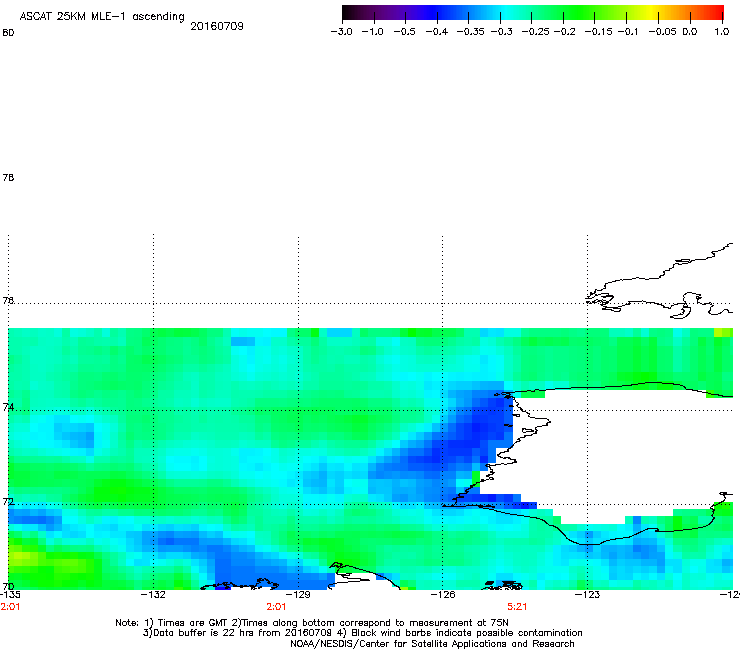Select the -0.35 color scale label
This screenshot has height=650, width=740.
pyautogui.click(x=470, y=32)
